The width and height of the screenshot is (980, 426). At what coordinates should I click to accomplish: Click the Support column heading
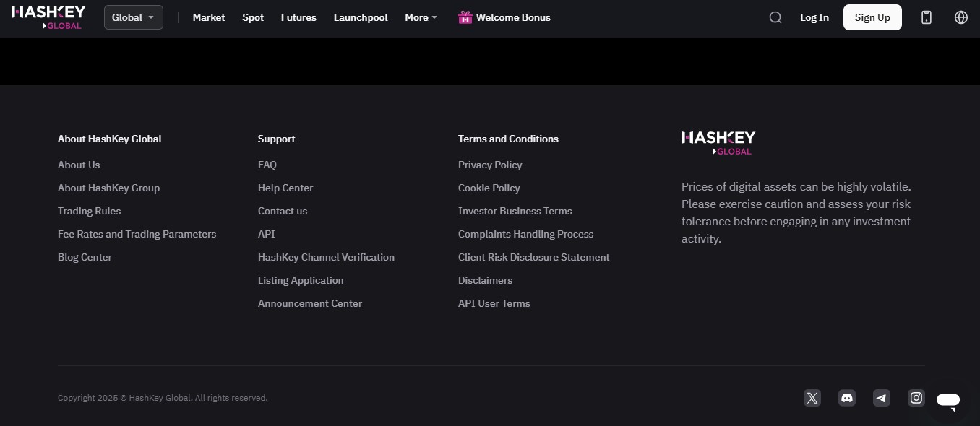point(277,139)
